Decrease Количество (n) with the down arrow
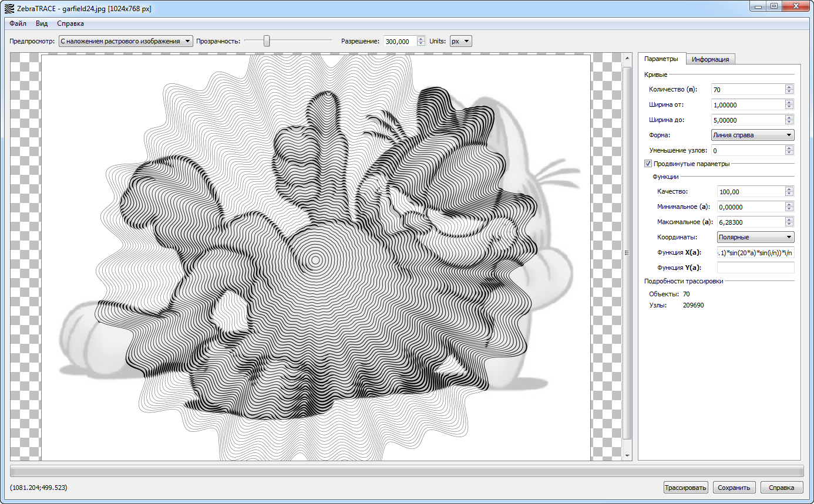Image resolution: width=814 pixels, height=504 pixels. (x=789, y=92)
